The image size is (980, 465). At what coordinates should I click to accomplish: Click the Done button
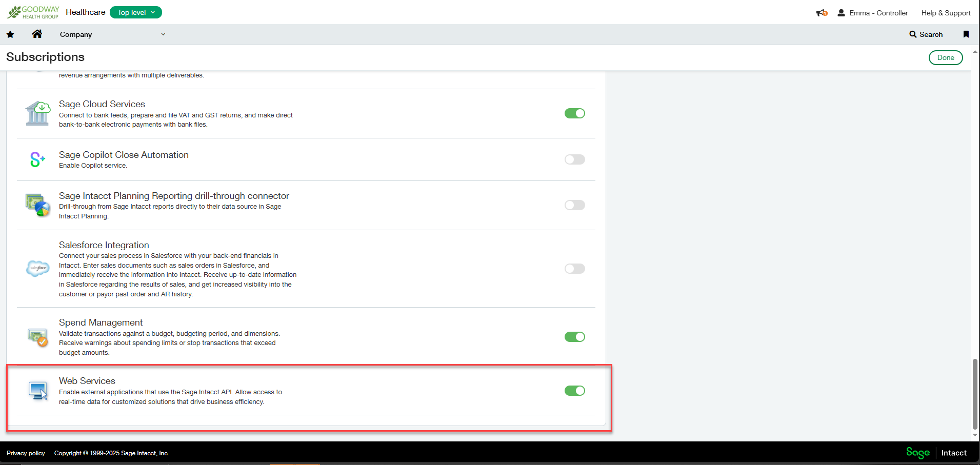[x=946, y=57]
